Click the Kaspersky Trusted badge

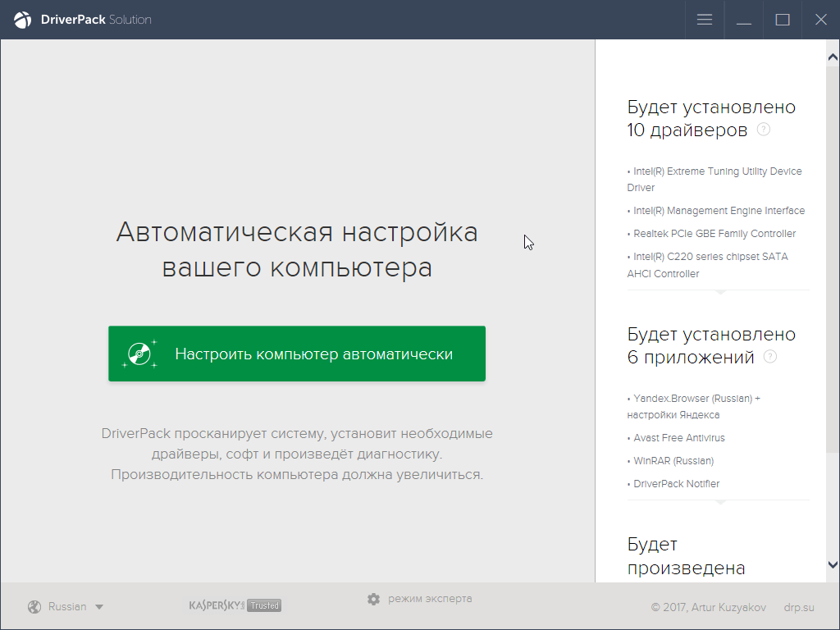pos(235,605)
